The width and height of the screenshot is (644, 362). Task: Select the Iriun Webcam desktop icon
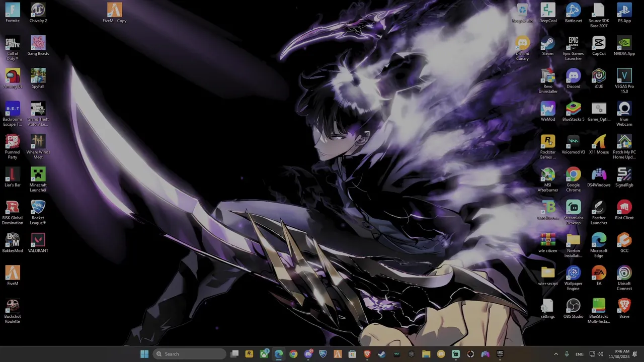pos(624,114)
